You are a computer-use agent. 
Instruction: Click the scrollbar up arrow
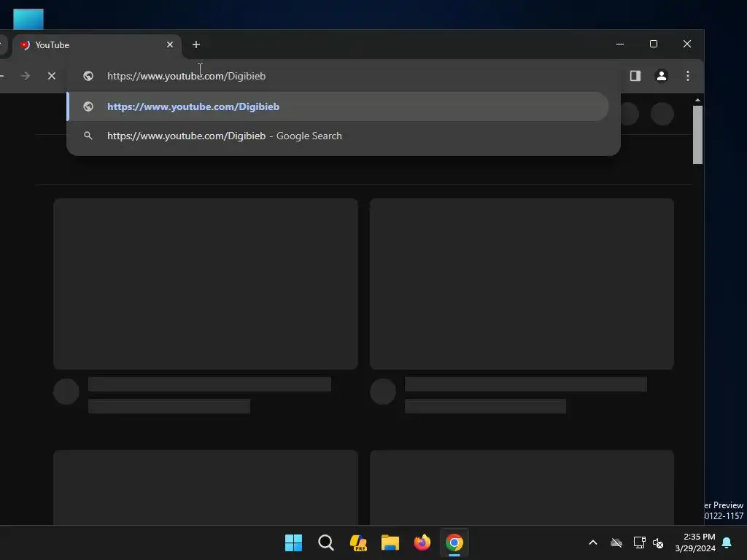pyautogui.click(x=697, y=100)
